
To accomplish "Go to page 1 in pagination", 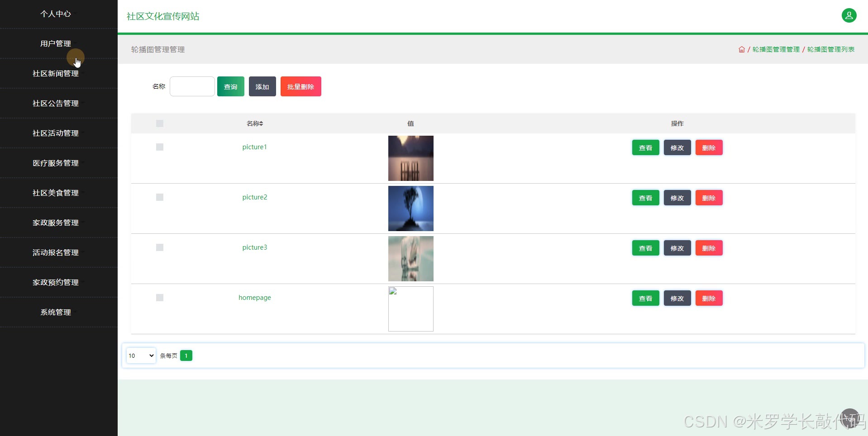I will coord(186,355).
